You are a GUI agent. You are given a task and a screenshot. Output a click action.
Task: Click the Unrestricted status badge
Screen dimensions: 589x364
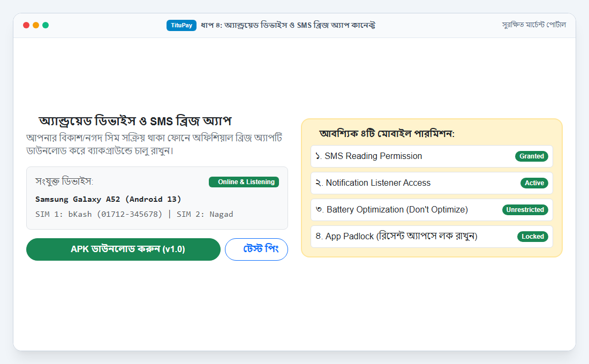pos(525,210)
